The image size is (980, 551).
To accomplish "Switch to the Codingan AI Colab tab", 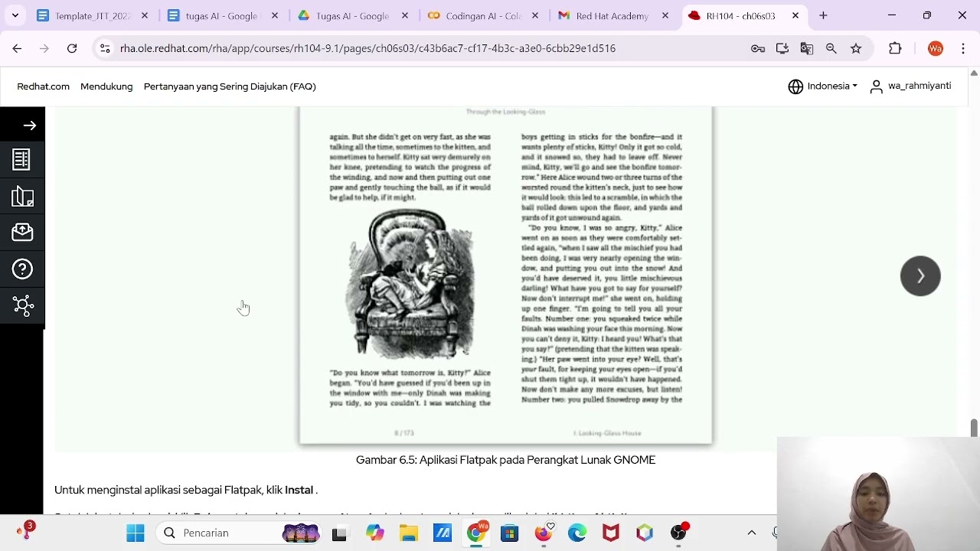I will [484, 15].
